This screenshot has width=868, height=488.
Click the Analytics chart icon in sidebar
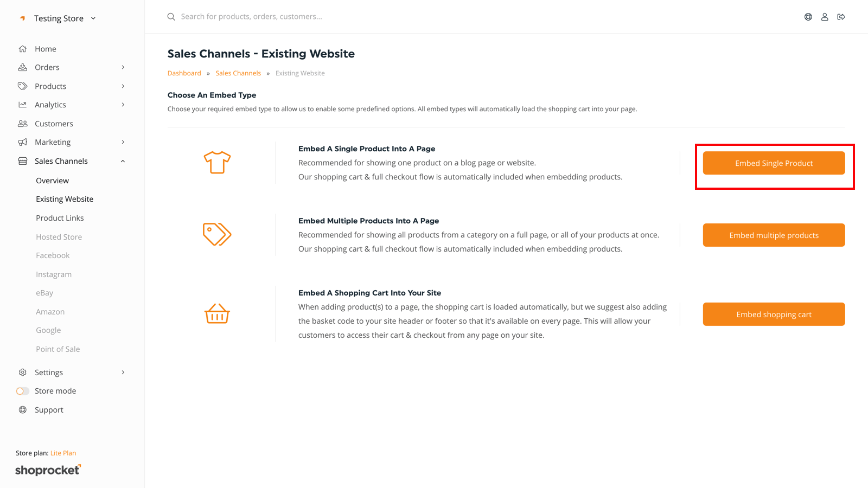pos(22,104)
